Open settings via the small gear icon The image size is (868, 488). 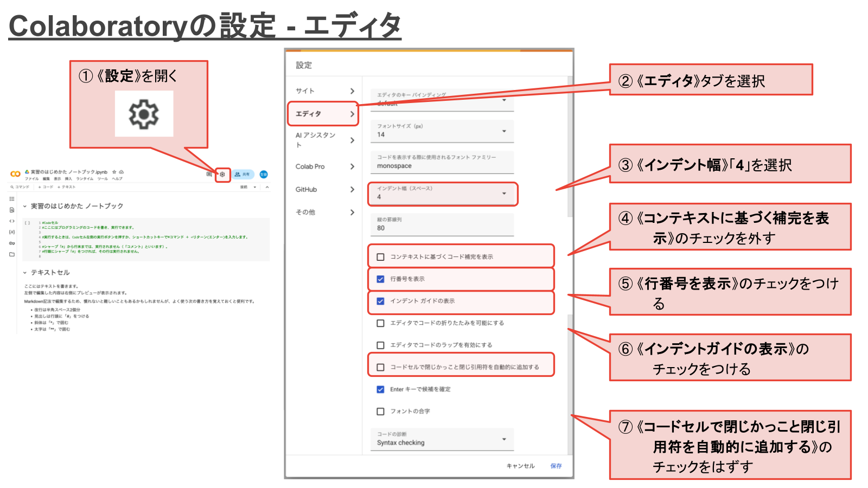coord(222,175)
